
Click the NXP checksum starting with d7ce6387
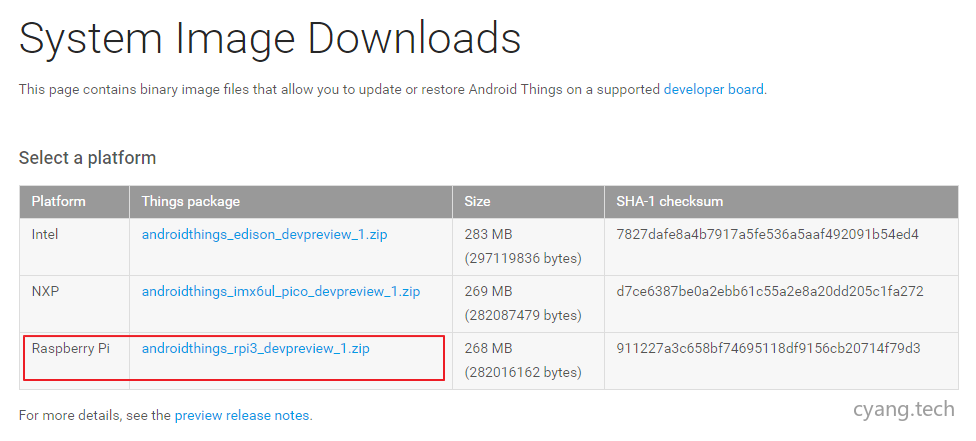[x=770, y=291]
